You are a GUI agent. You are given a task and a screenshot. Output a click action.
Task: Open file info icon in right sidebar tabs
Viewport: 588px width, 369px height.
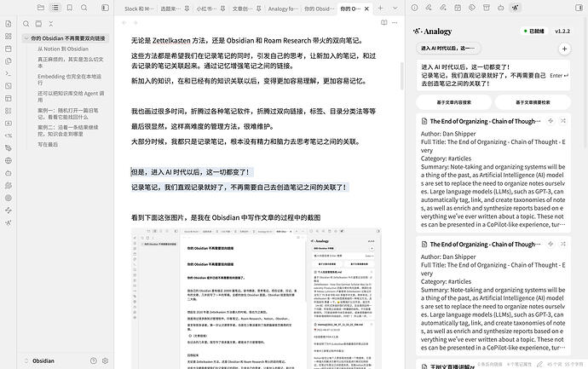pyautogui.click(x=414, y=8)
